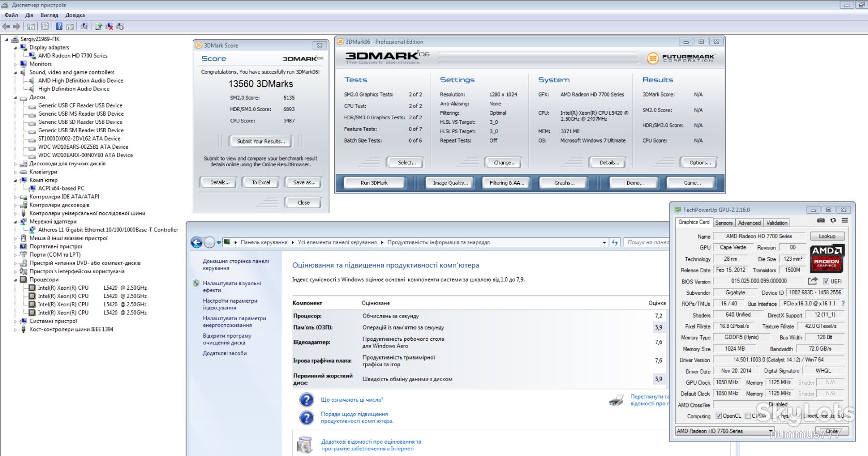
Task: Toggle the OpenCL checkbox in GPU-Z
Action: coord(718,416)
